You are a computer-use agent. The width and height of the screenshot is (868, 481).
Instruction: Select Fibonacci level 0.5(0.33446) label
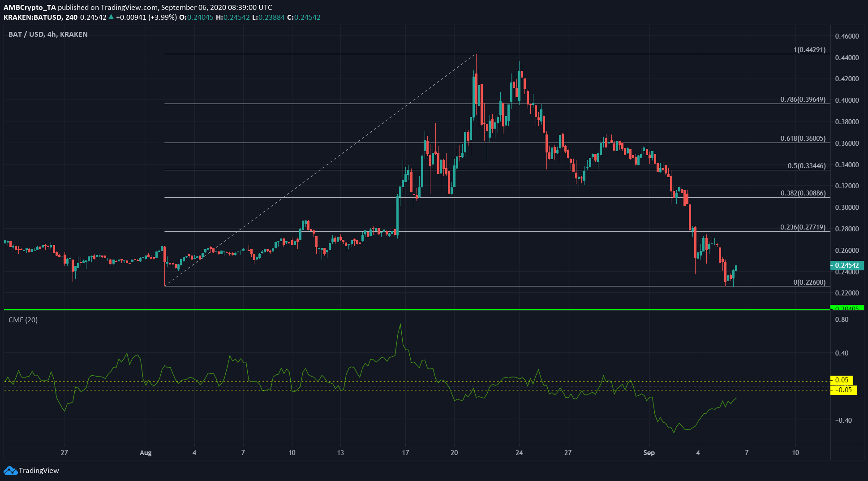(x=806, y=166)
